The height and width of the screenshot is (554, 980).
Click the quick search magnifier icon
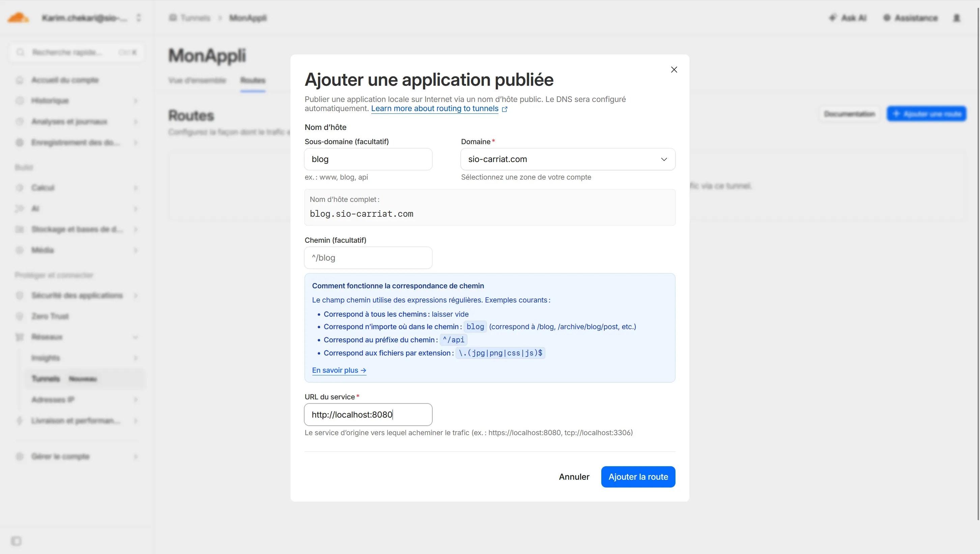coord(21,52)
